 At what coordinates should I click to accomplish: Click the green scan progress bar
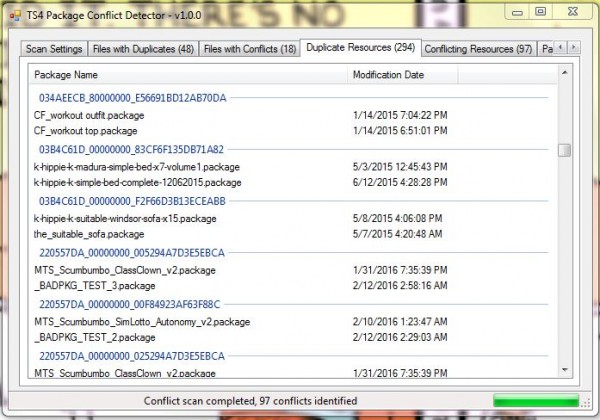(x=535, y=400)
